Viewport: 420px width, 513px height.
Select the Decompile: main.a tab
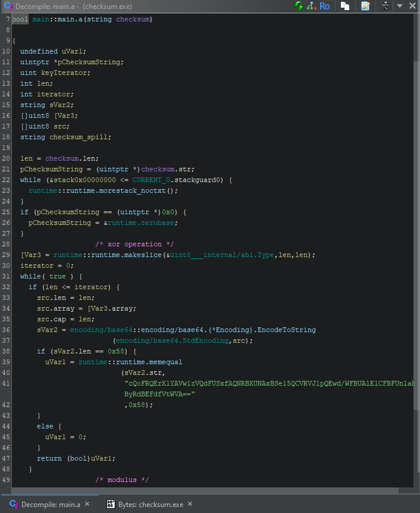tap(51, 505)
